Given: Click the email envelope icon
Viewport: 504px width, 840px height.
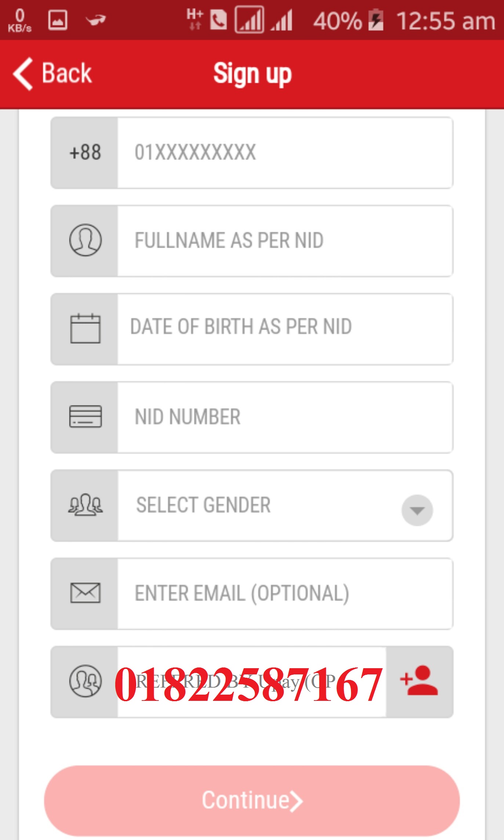Looking at the screenshot, I should 85,593.
